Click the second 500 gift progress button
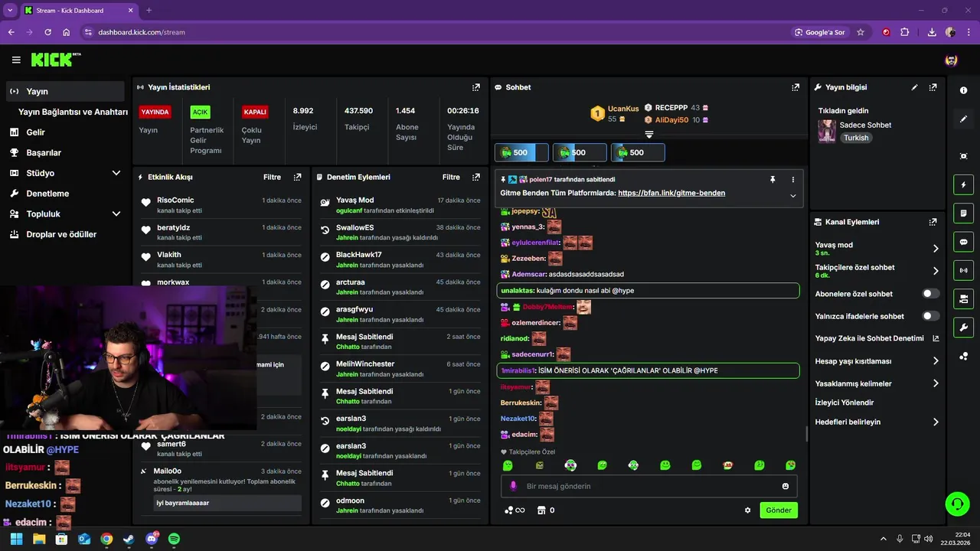The height and width of the screenshot is (551, 980). coord(580,152)
